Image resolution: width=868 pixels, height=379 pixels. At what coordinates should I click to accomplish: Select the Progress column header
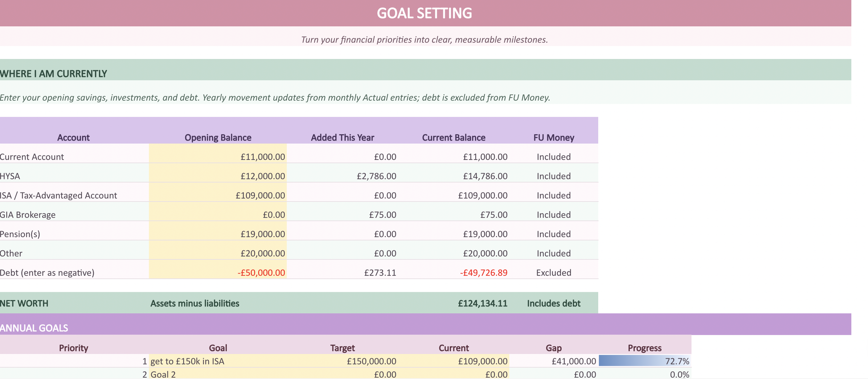[x=645, y=345]
